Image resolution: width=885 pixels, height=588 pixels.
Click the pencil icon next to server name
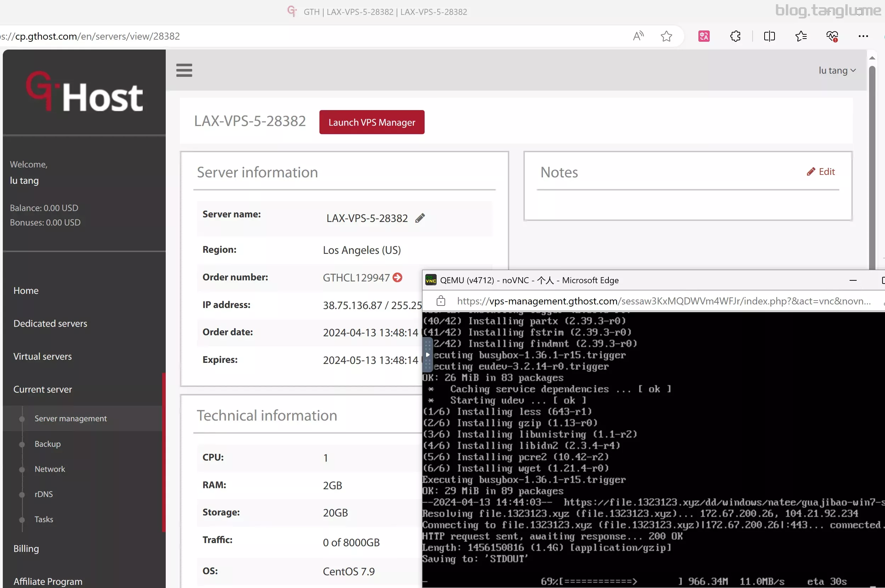[x=420, y=218]
